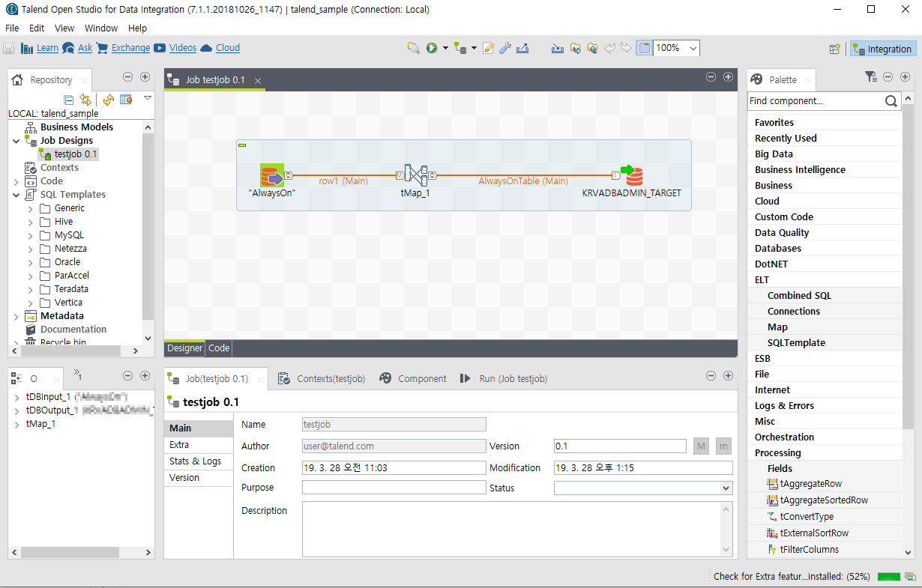Click the magnifier search icon in main toolbar
The width and height of the screenshot is (922, 588).
(413, 48)
